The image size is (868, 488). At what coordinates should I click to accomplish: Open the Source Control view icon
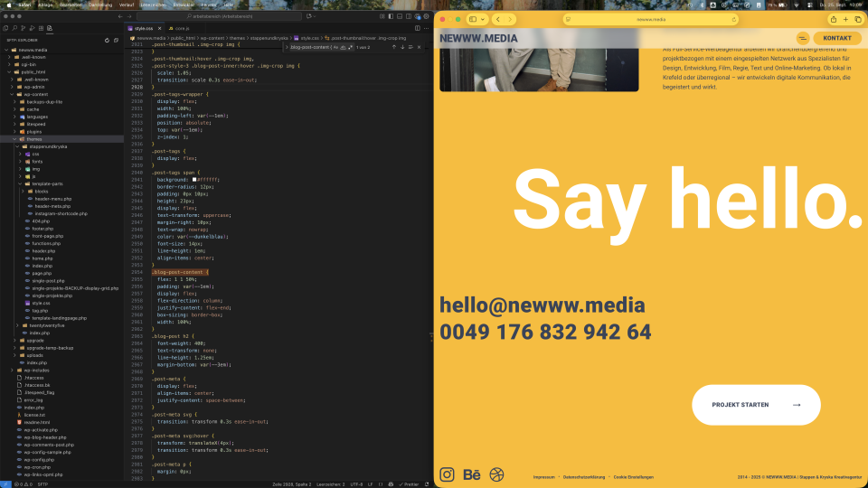tap(24, 28)
